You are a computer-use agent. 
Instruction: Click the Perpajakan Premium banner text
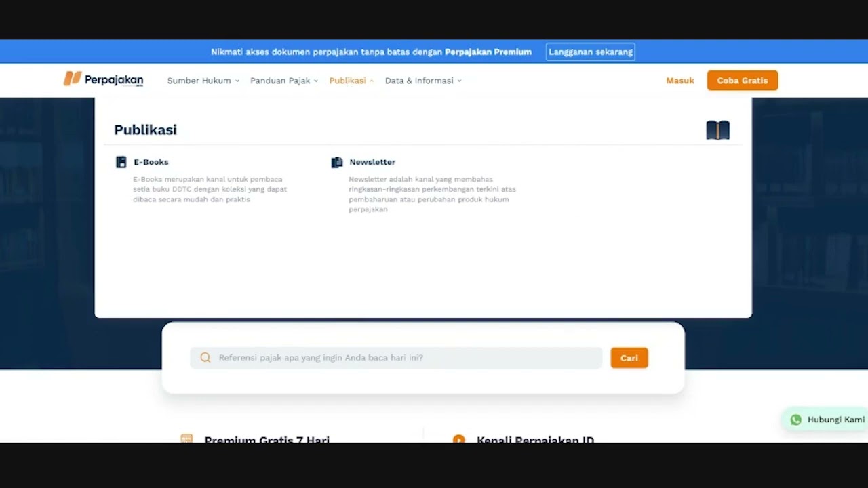488,52
